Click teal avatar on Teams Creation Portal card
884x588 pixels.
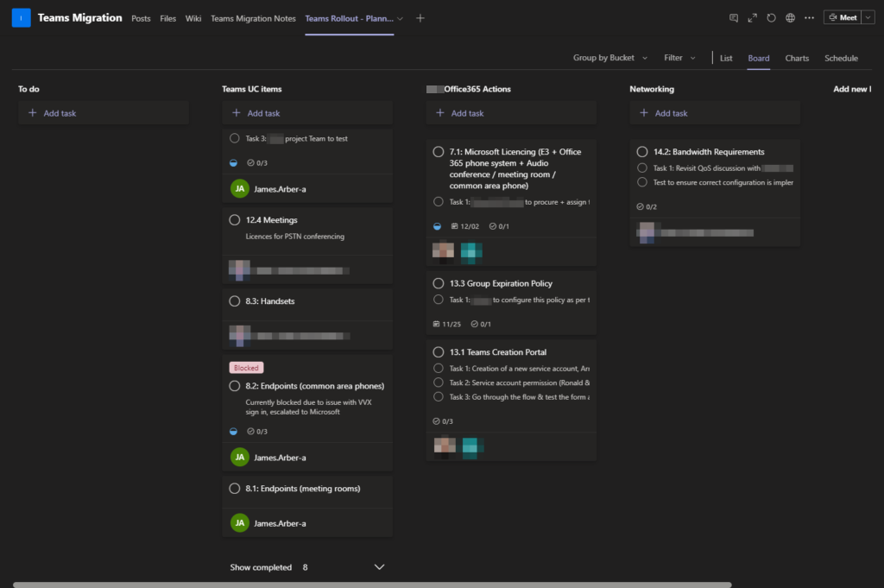coord(473,447)
